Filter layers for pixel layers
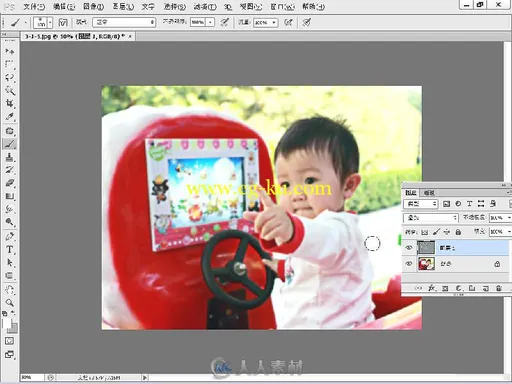512x384 pixels. point(446,204)
